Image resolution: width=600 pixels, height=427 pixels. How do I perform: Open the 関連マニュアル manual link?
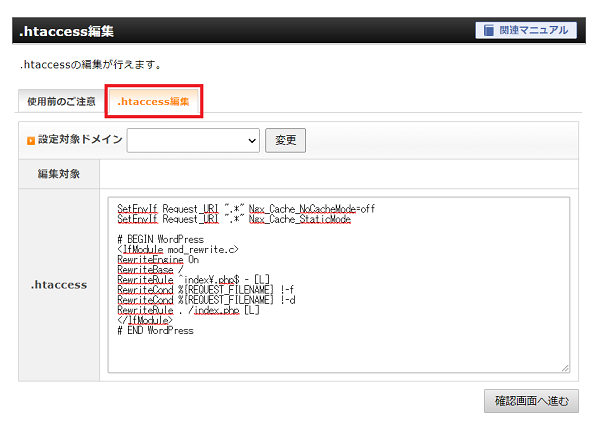526,30
